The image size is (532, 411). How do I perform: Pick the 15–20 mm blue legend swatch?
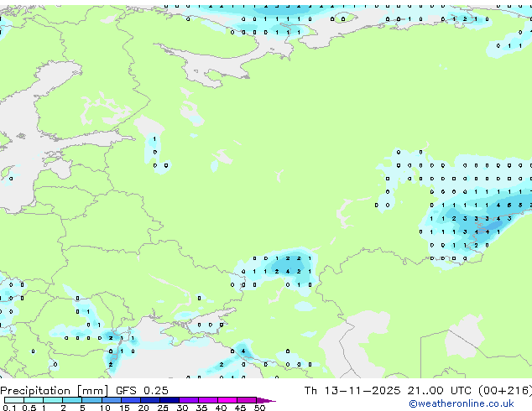[x=131, y=400]
